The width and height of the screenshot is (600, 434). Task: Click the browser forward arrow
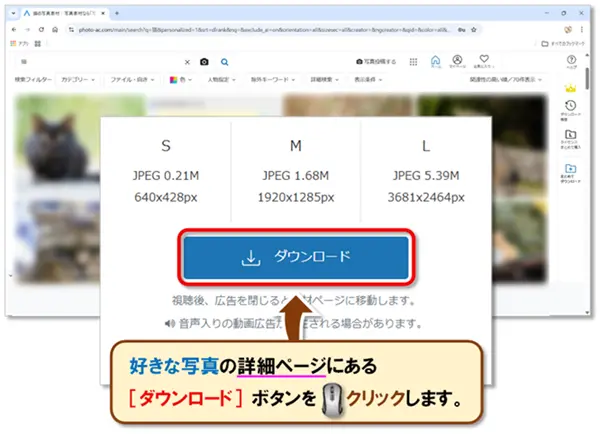[28, 29]
